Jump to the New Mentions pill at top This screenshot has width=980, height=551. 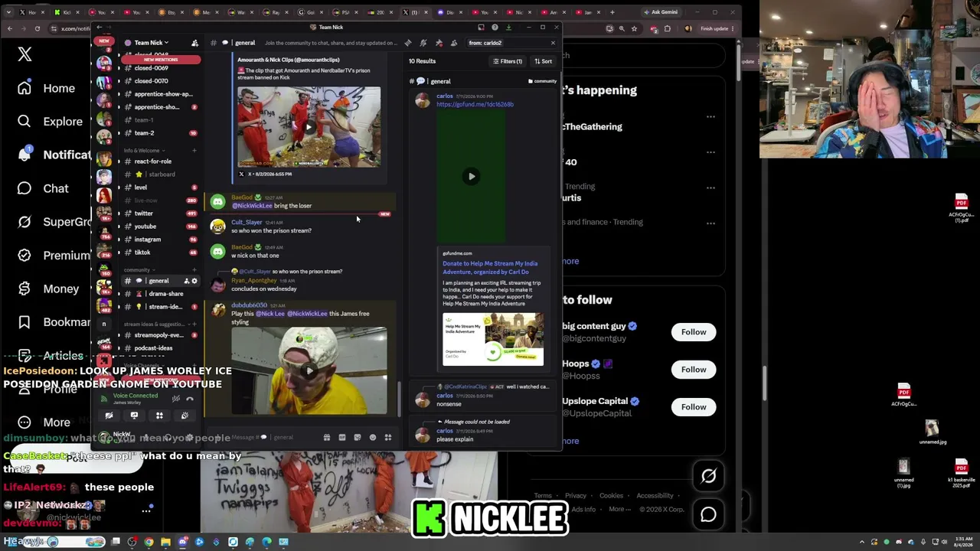pyautogui.click(x=160, y=60)
